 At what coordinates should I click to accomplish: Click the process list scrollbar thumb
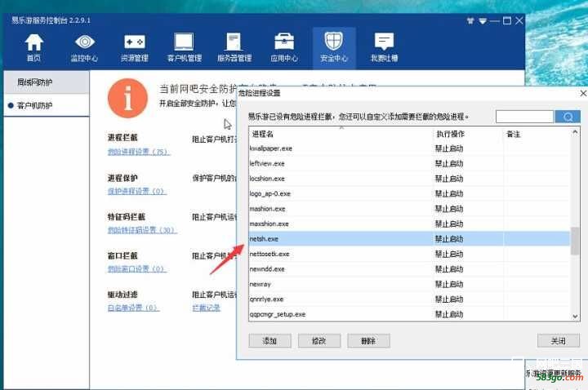pyautogui.click(x=575, y=241)
